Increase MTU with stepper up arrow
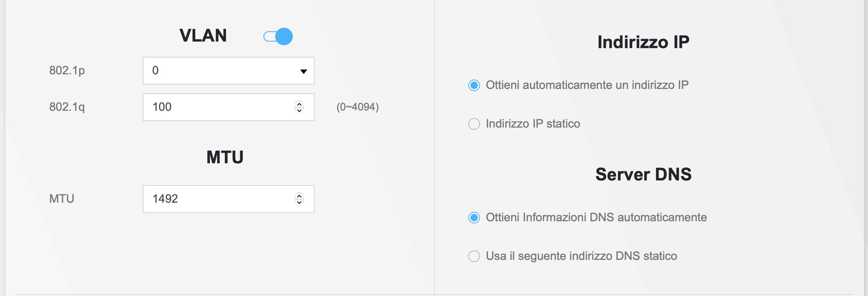 click(299, 196)
